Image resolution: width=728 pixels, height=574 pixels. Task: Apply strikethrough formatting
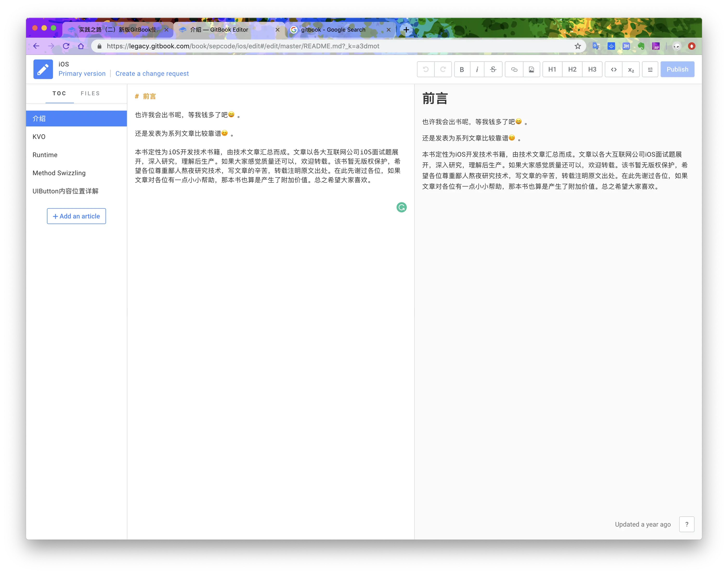click(x=493, y=70)
